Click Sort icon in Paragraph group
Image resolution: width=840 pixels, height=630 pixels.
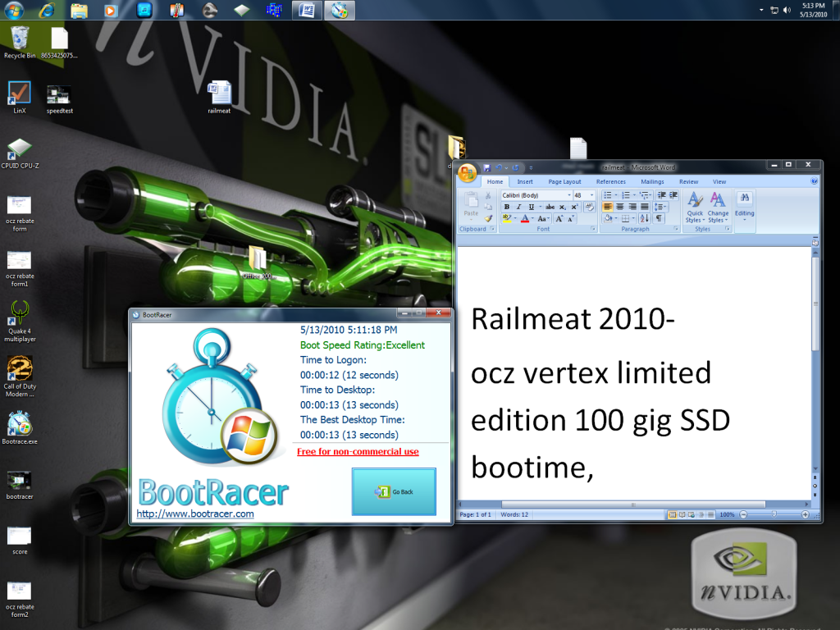645,218
